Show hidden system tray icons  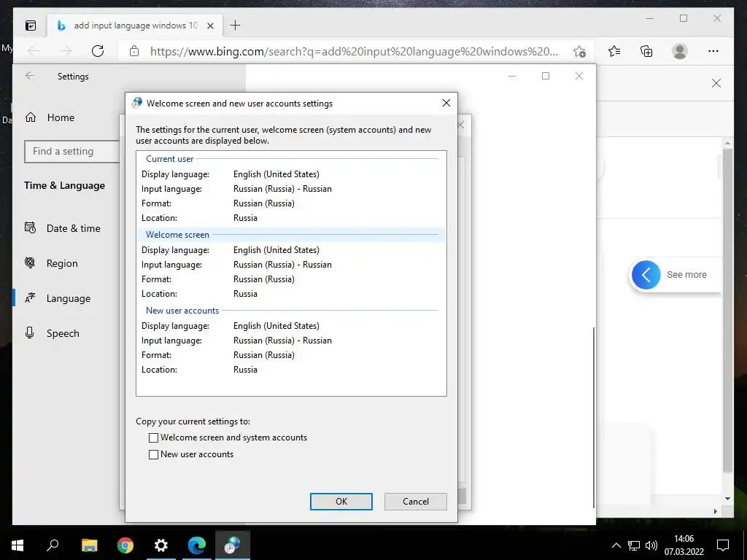coord(616,545)
